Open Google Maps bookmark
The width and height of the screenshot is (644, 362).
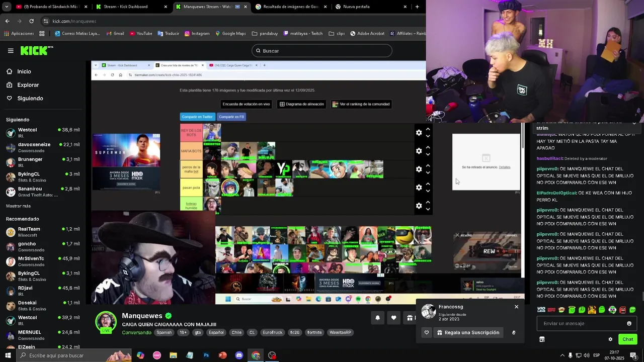tap(230, 34)
